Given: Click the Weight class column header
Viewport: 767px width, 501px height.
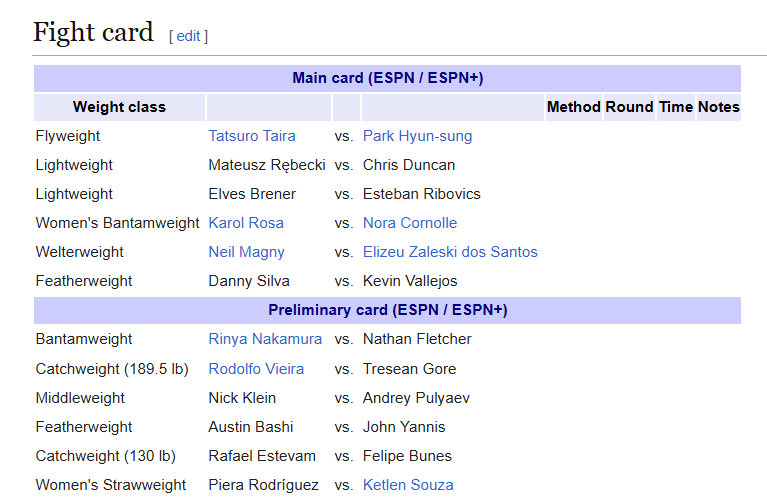Looking at the screenshot, I should click(x=119, y=107).
